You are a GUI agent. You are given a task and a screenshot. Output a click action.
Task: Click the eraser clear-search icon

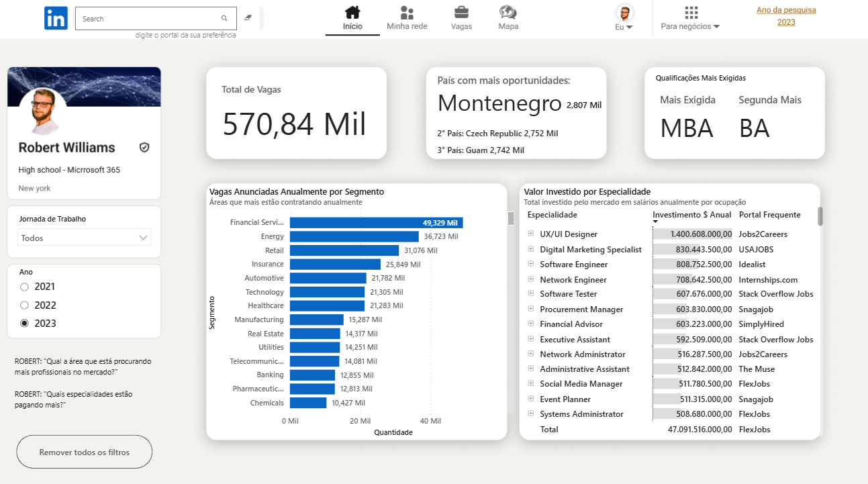point(248,18)
